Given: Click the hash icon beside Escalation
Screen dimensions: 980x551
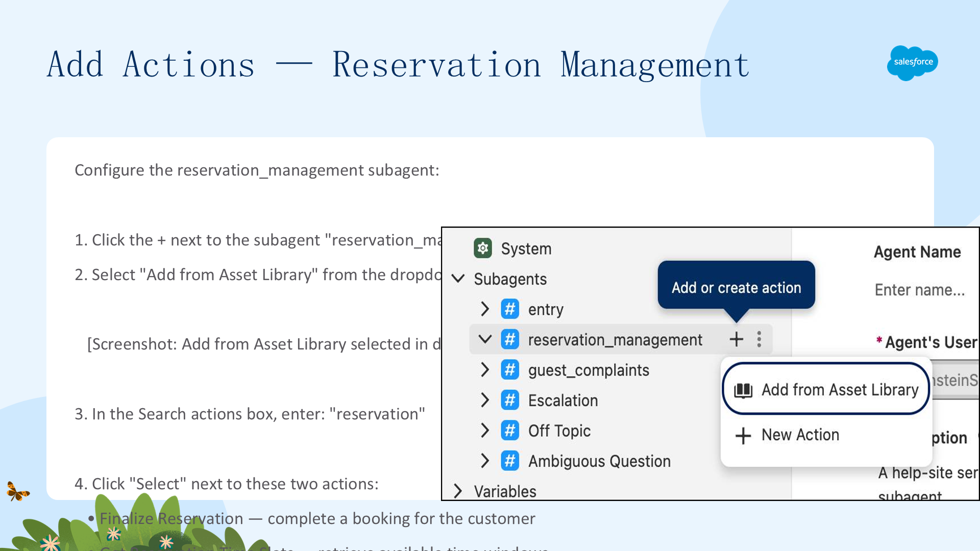Looking at the screenshot, I should point(510,400).
